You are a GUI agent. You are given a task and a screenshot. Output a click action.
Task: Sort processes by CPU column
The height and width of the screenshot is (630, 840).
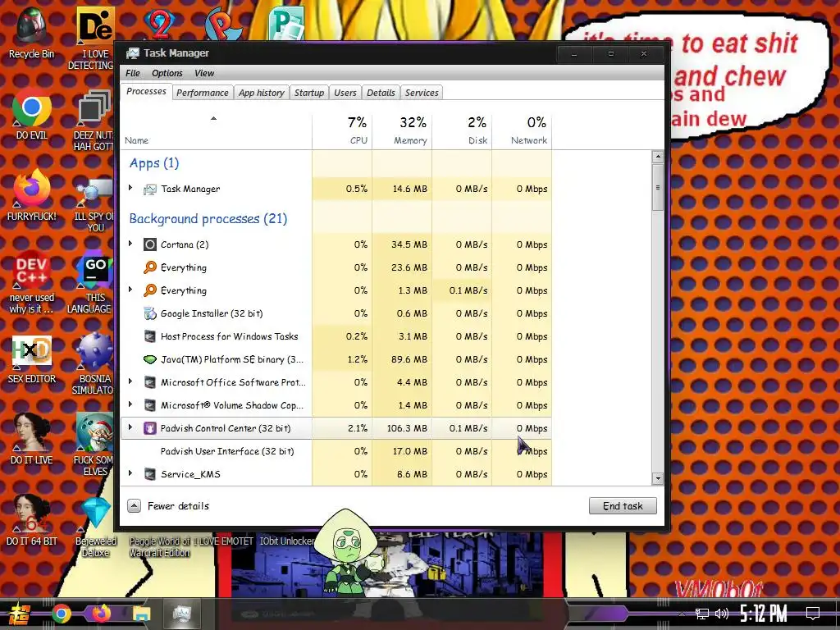click(342, 131)
